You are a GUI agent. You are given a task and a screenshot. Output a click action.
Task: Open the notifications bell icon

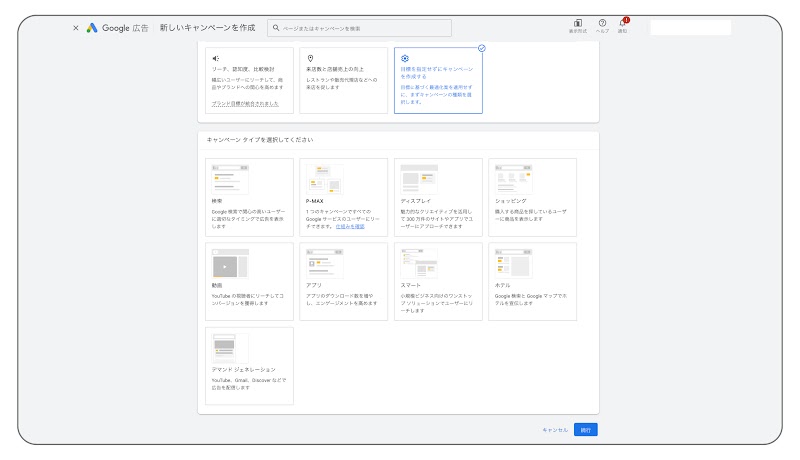[x=623, y=25]
